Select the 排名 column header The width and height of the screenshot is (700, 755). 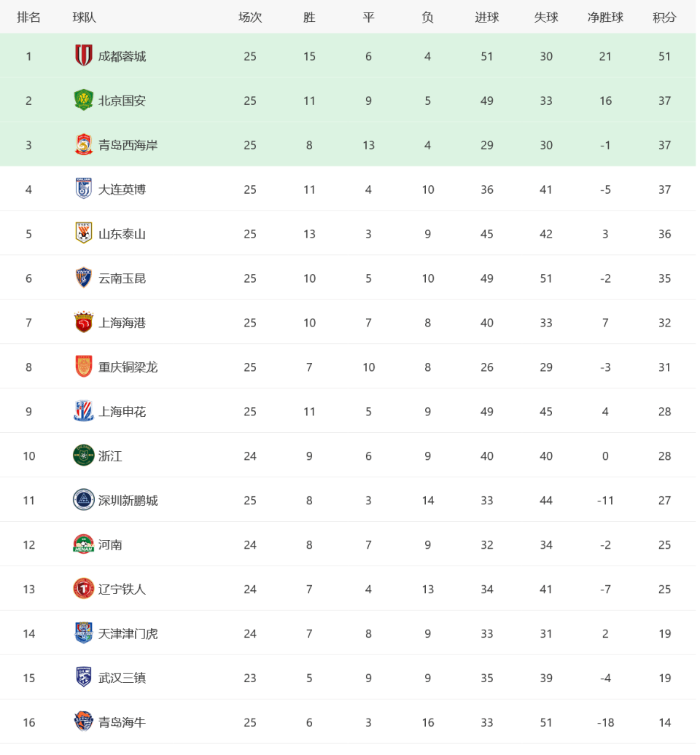[28, 17]
